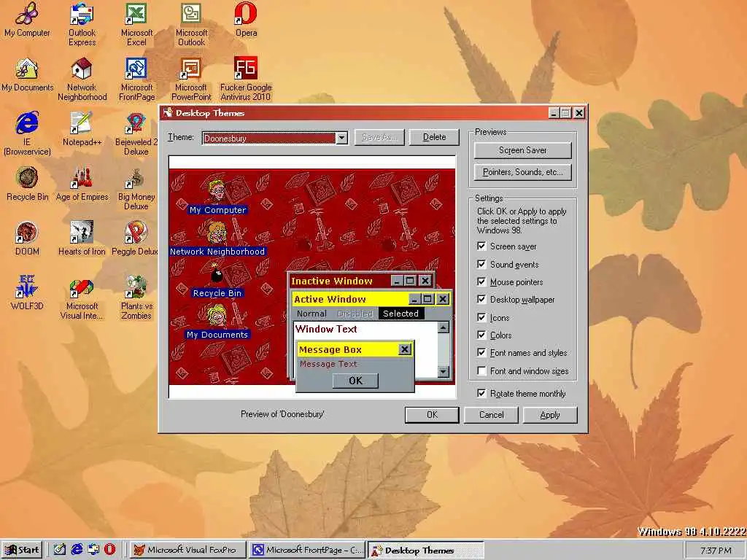The width and height of the screenshot is (747, 560).
Task: Launch Microsoft FrontPage desktop shortcut
Action: tap(136, 79)
